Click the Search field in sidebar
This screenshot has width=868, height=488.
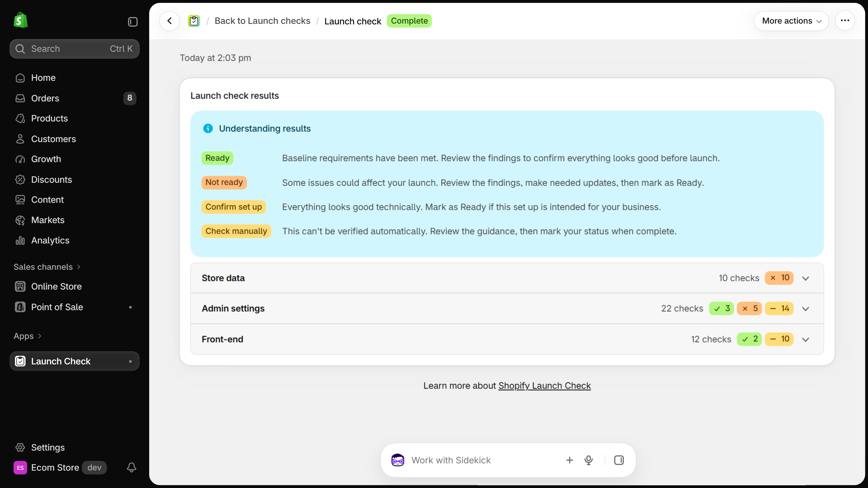tap(75, 49)
